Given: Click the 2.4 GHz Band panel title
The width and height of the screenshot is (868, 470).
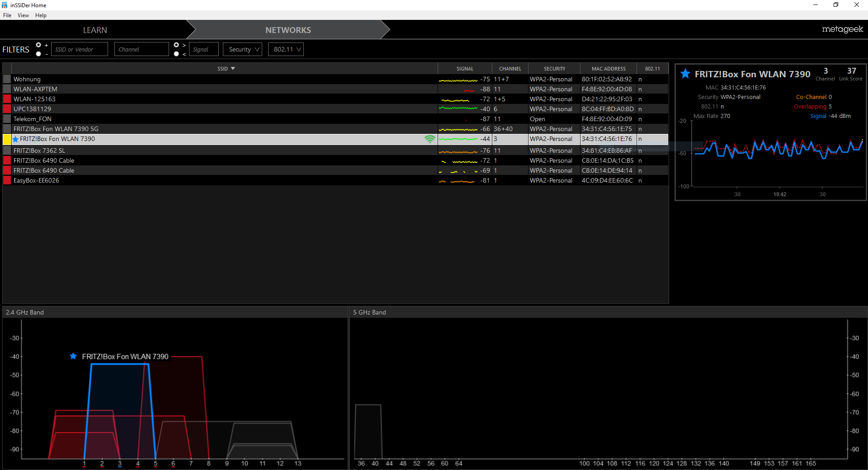Looking at the screenshot, I should [25, 312].
